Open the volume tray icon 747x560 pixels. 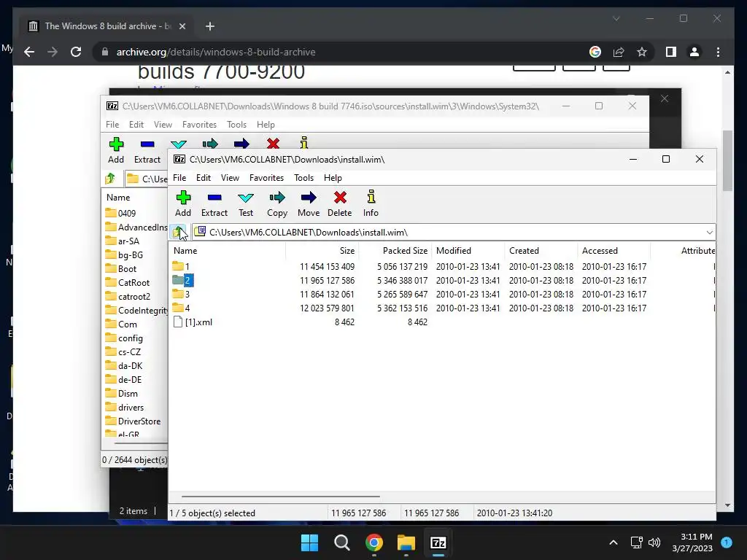[654, 542]
